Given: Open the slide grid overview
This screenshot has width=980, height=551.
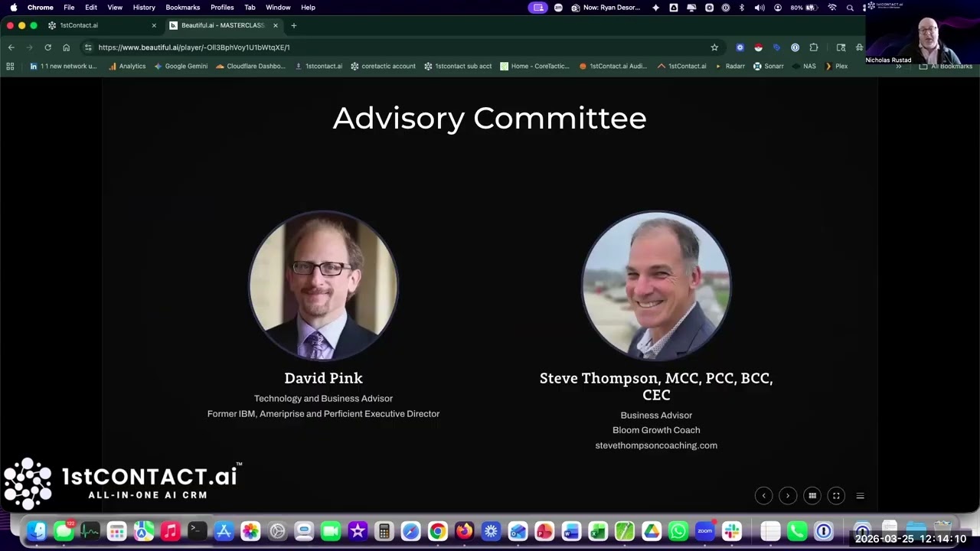Looking at the screenshot, I should (812, 496).
